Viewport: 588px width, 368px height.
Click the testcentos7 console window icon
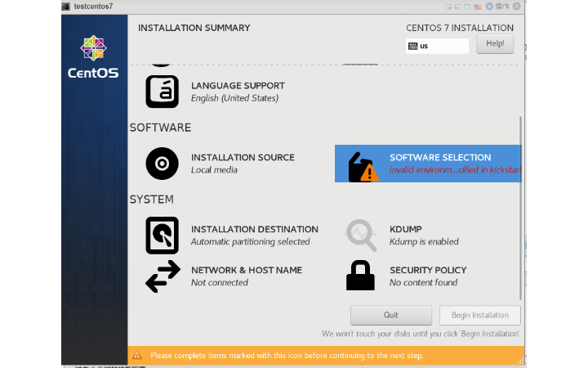click(66, 7)
